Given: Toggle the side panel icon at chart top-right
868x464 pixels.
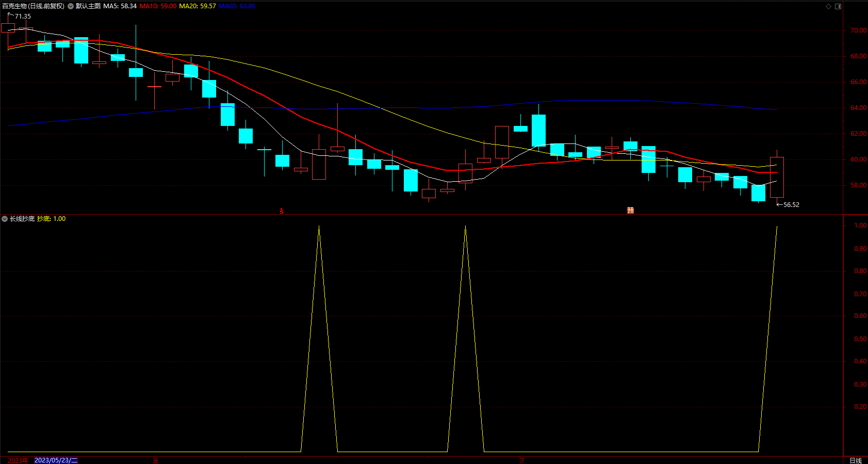Looking at the screenshot, I should 838,6.
